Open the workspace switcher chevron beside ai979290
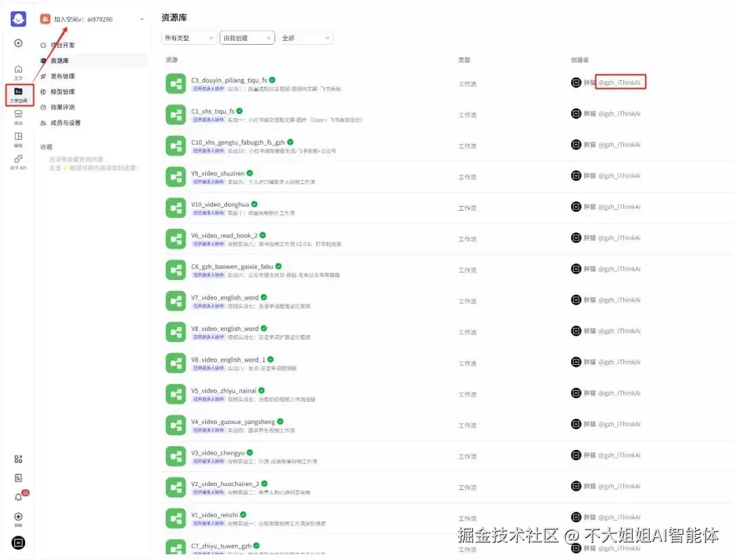 tap(141, 19)
